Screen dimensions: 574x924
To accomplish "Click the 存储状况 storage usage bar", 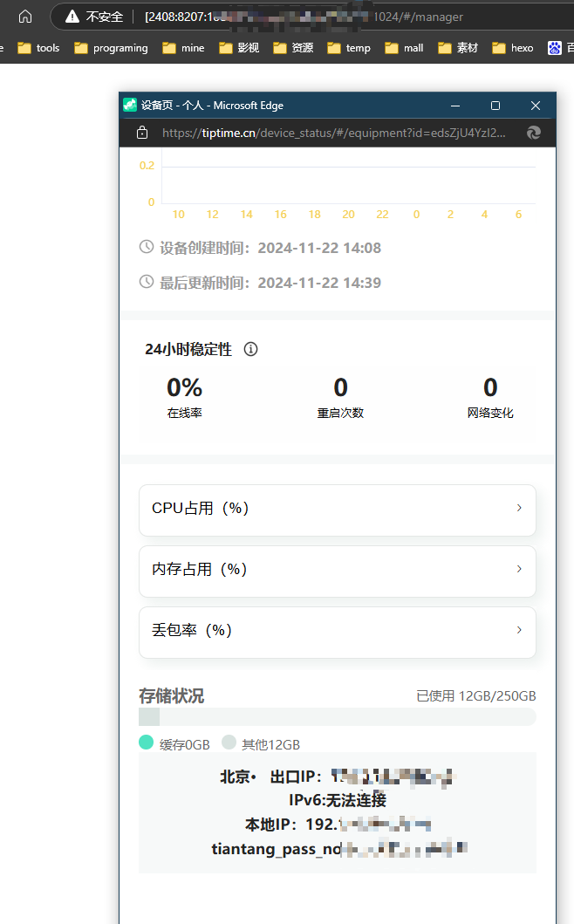I will [x=337, y=717].
